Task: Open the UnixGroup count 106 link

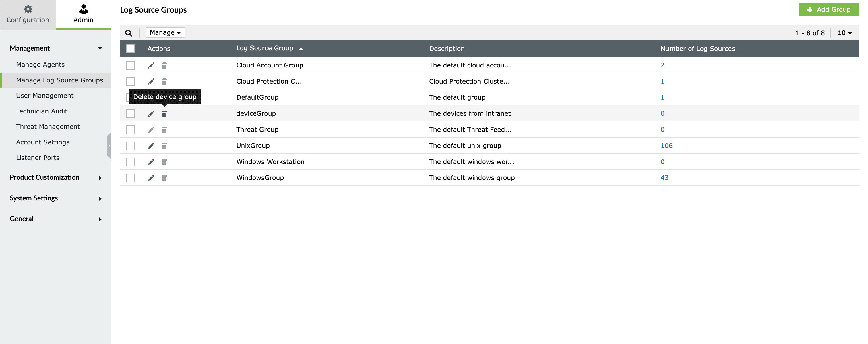Action: tap(666, 146)
